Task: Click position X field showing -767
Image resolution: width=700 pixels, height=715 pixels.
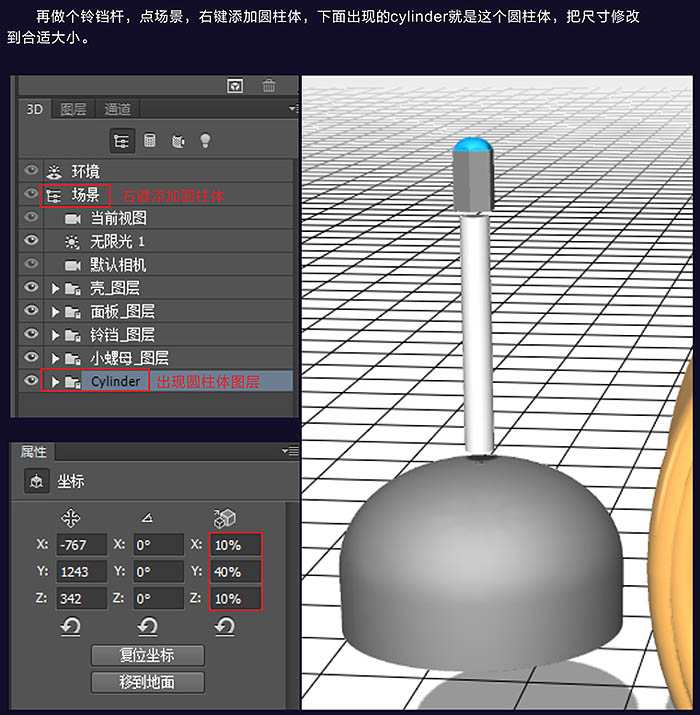Action: coord(82,544)
